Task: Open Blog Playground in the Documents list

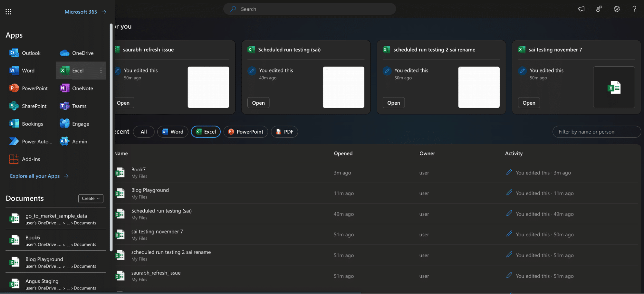Action: click(56, 262)
